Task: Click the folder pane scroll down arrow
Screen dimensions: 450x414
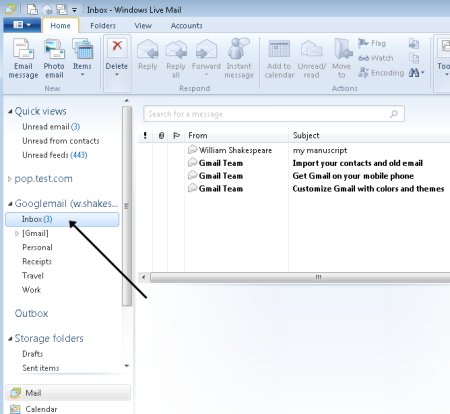Action: (x=127, y=366)
